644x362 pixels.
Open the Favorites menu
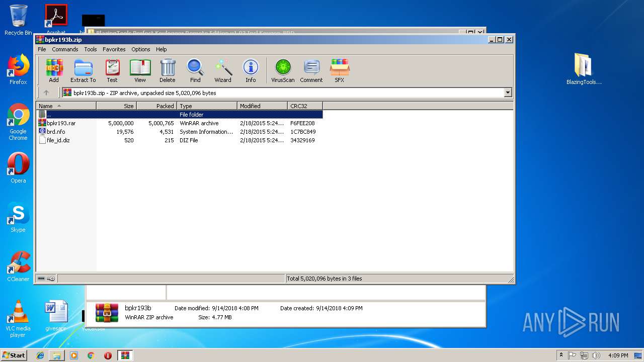click(x=114, y=49)
